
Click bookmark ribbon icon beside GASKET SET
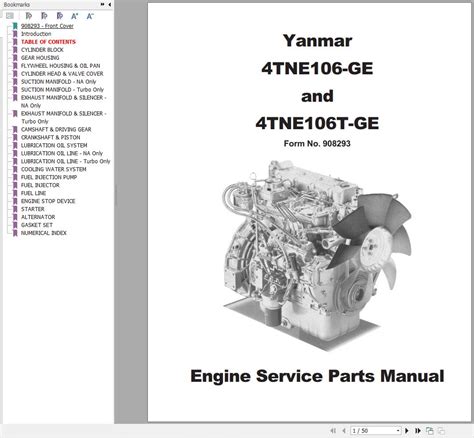pyautogui.click(x=15, y=225)
